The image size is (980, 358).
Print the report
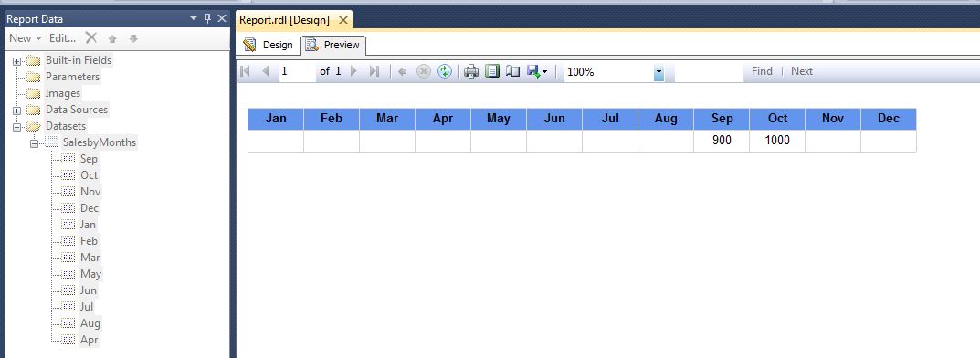[471, 72]
